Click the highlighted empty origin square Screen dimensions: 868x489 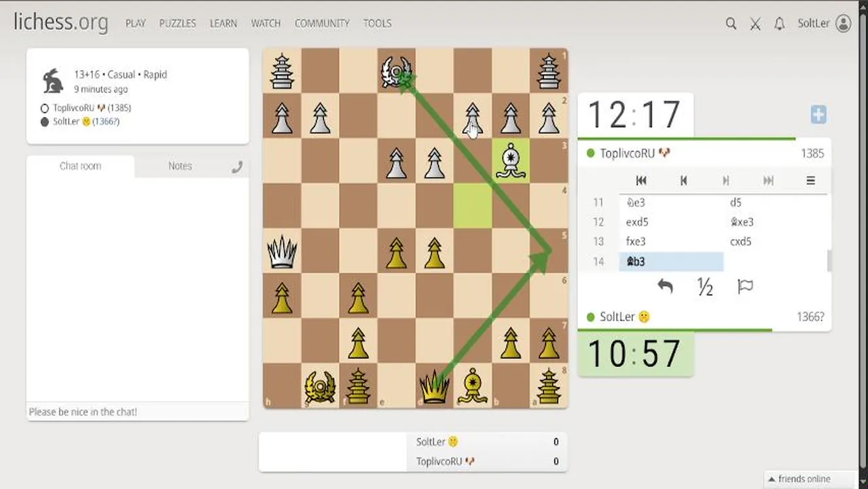click(473, 206)
